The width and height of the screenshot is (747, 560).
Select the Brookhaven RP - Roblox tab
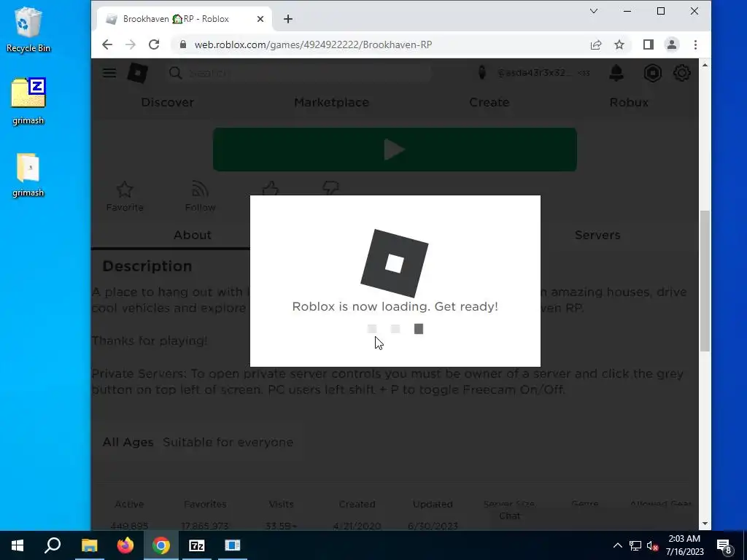click(x=184, y=19)
